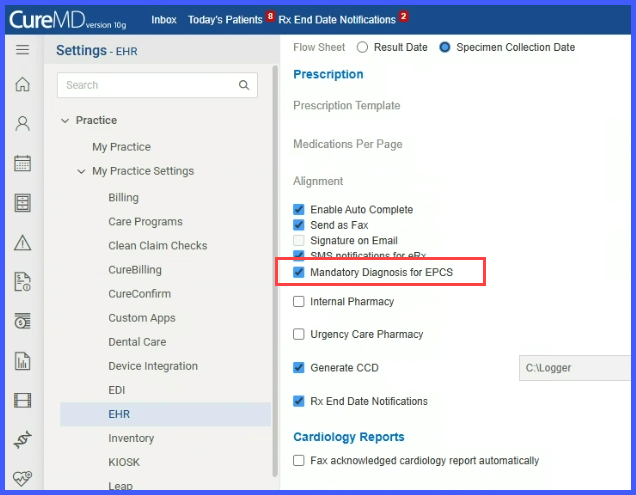Toggle Send as Fax checkbox
Image resolution: width=636 pixels, height=495 pixels.
tap(299, 225)
